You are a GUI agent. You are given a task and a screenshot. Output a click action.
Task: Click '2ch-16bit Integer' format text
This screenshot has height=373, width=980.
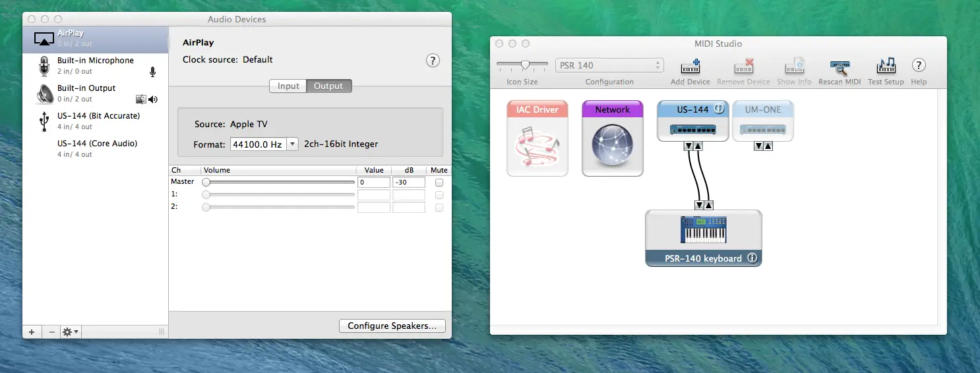(341, 144)
